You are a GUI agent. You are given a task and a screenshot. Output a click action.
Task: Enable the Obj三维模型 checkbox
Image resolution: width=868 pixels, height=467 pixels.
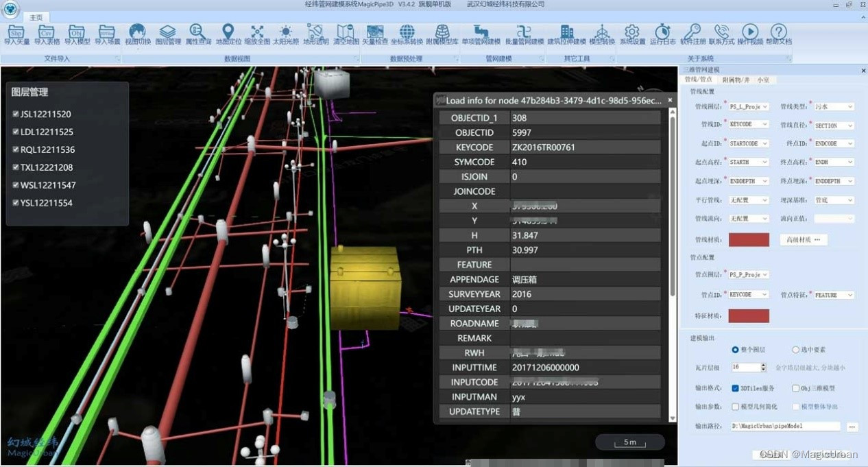(x=795, y=388)
